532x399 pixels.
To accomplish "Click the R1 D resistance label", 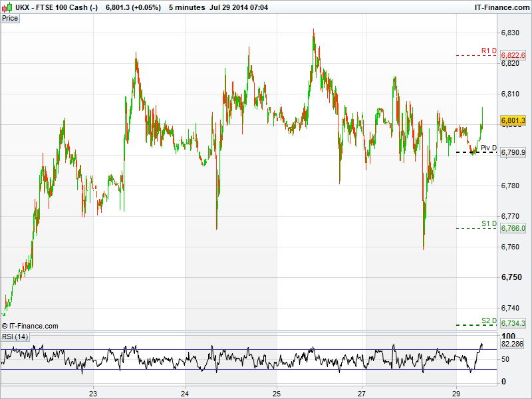I will coord(489,51).
